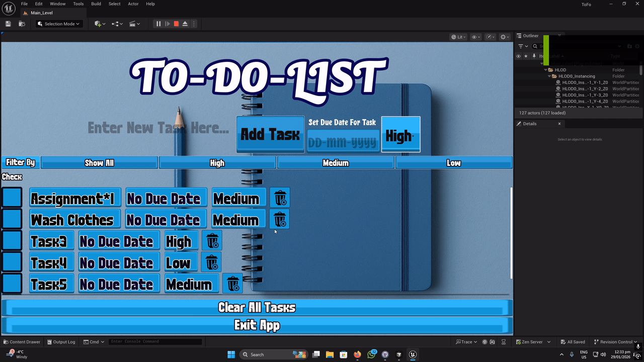Save the current level with the Save icon
This screenshot has height=362, width=644.
[8, 24]
